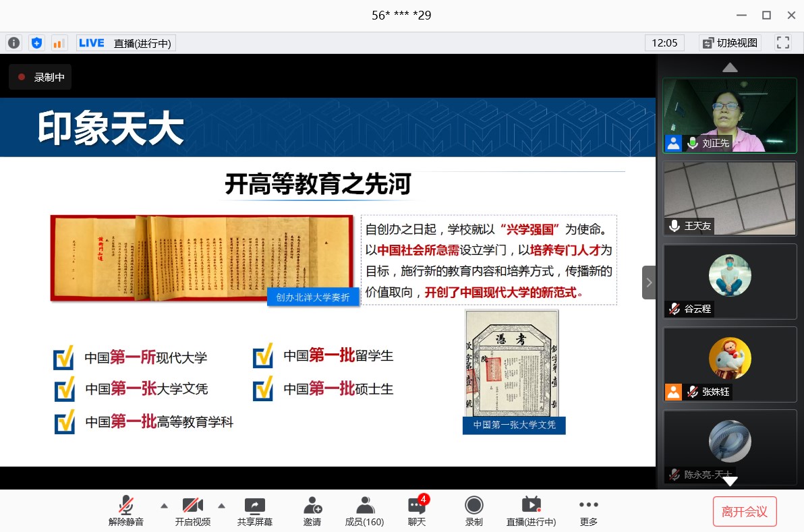Open the members list (160)
The image size is (804, 532).
click(x=364, y=511)
